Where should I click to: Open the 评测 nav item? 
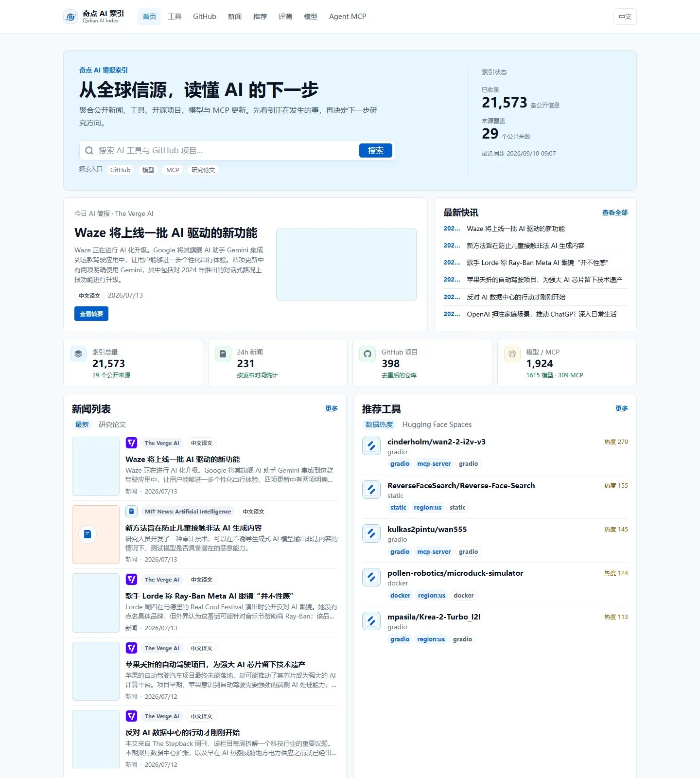(x=285, y=17)
